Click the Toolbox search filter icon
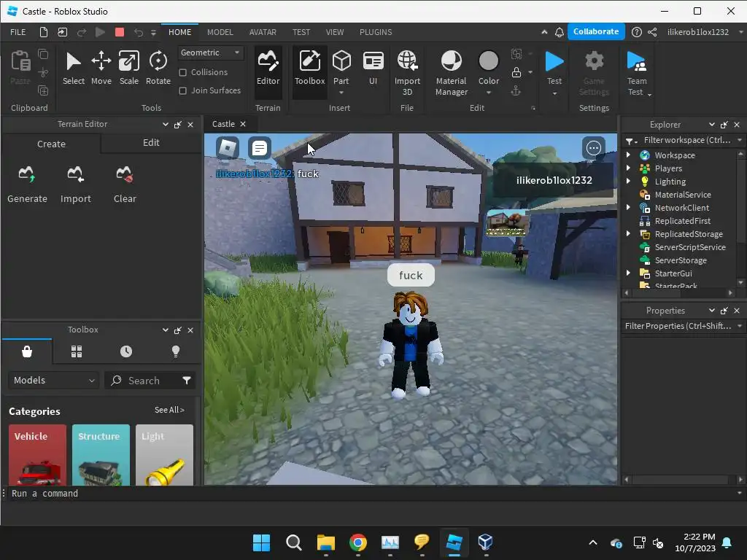The image size is (747, 560). [x=187, y=381]
